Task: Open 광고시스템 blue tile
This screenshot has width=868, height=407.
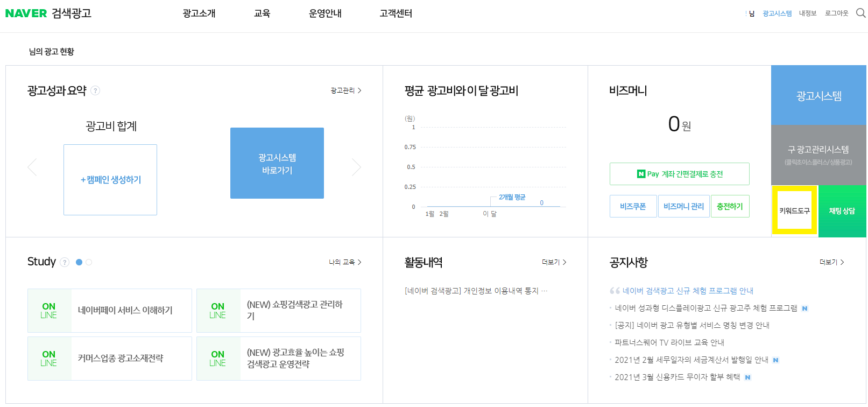Action: click(818, 95)
